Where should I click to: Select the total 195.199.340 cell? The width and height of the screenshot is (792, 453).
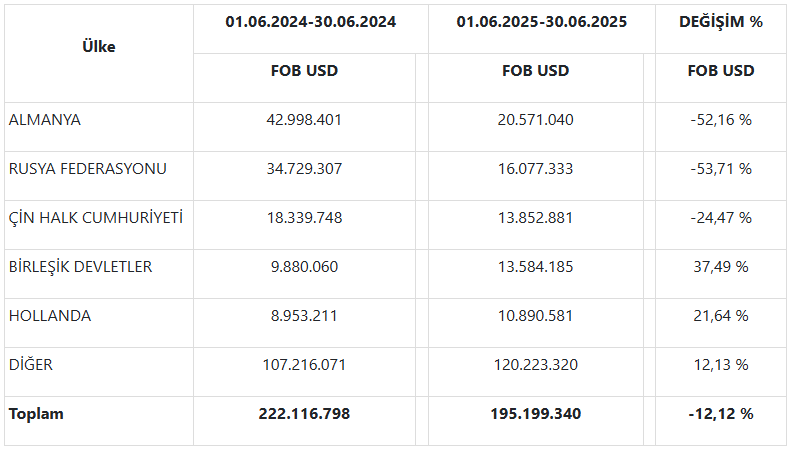pos(535,413)
